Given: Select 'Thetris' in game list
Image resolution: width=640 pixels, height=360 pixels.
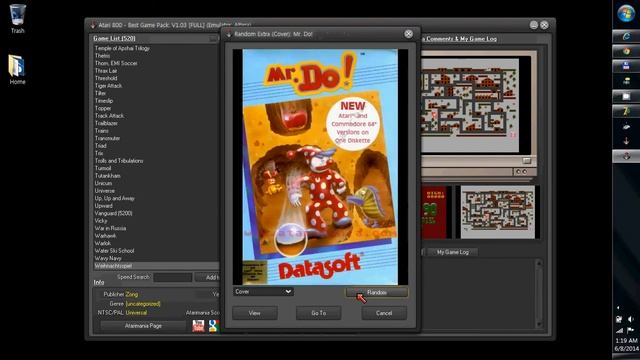Looking at the screenshot, I should [x=102, y=56].
